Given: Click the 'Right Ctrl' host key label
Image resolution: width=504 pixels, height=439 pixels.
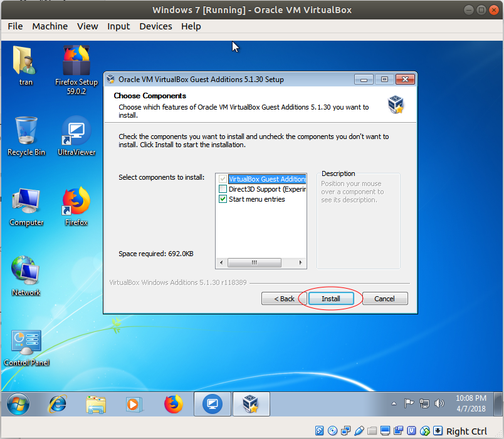Looking at the screenshot, I should point(466,431).
